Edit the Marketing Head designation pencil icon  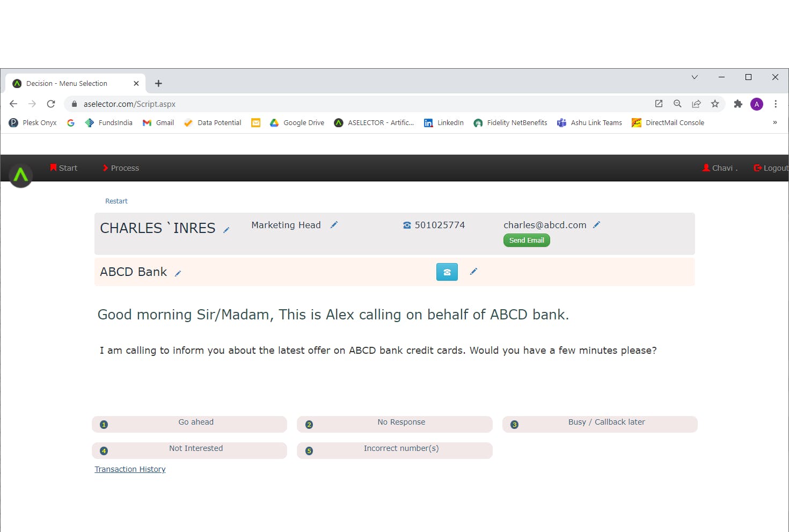point(334,225)
